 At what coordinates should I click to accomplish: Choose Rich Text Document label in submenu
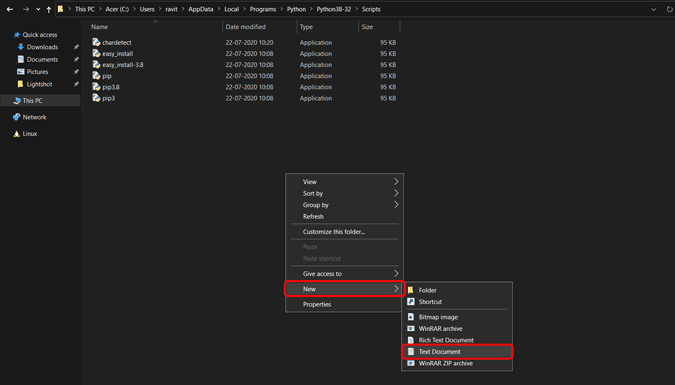click(x=446, y=340)
